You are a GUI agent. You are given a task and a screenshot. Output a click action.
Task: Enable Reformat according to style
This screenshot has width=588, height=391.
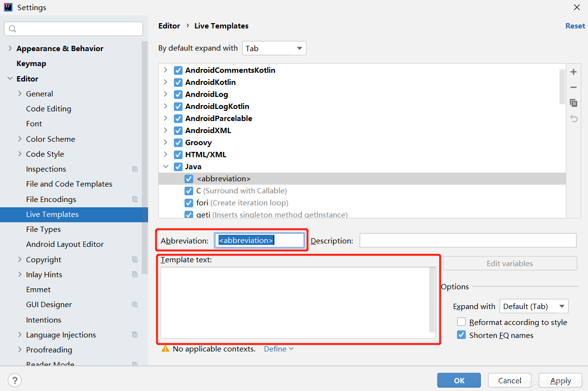pyautogui.click(x=462, y=322)
